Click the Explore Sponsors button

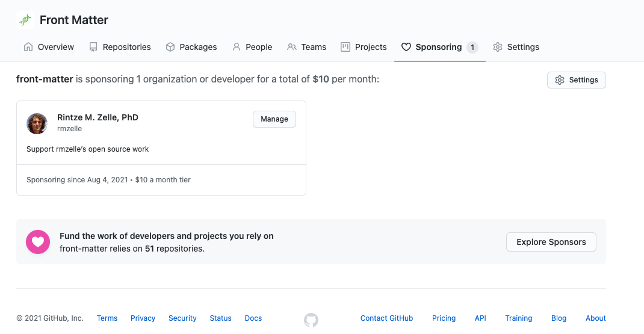point(551,242)
